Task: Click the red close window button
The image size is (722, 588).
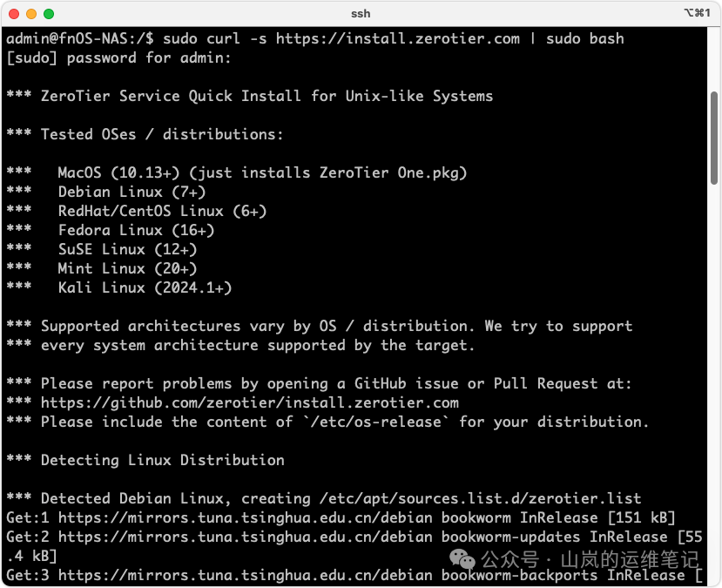Action: point(14,14)
